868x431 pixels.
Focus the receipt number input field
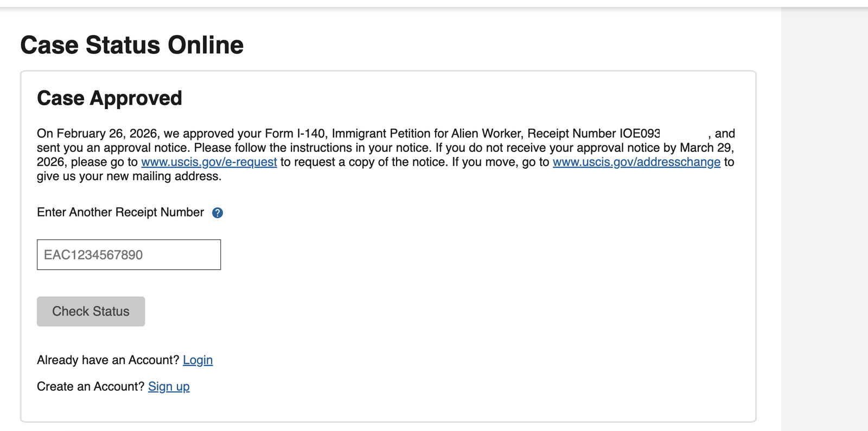click(129, 255)
